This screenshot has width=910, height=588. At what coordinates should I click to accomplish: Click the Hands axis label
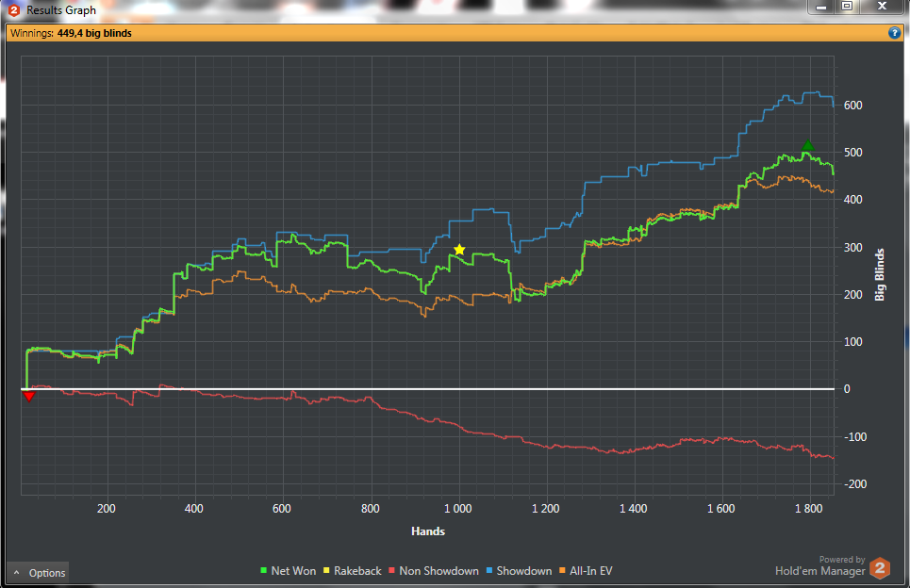click(428, 531)
